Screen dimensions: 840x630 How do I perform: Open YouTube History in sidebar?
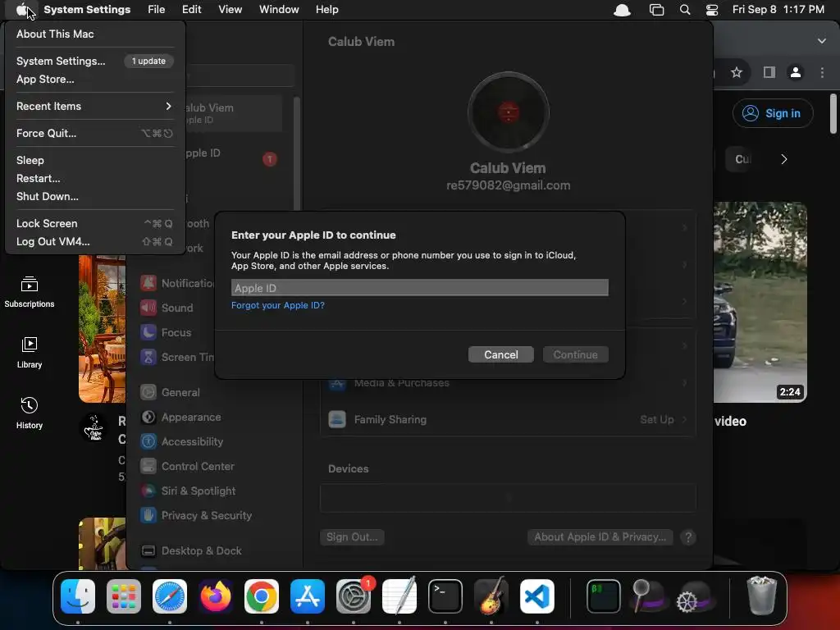coord(30,413)
